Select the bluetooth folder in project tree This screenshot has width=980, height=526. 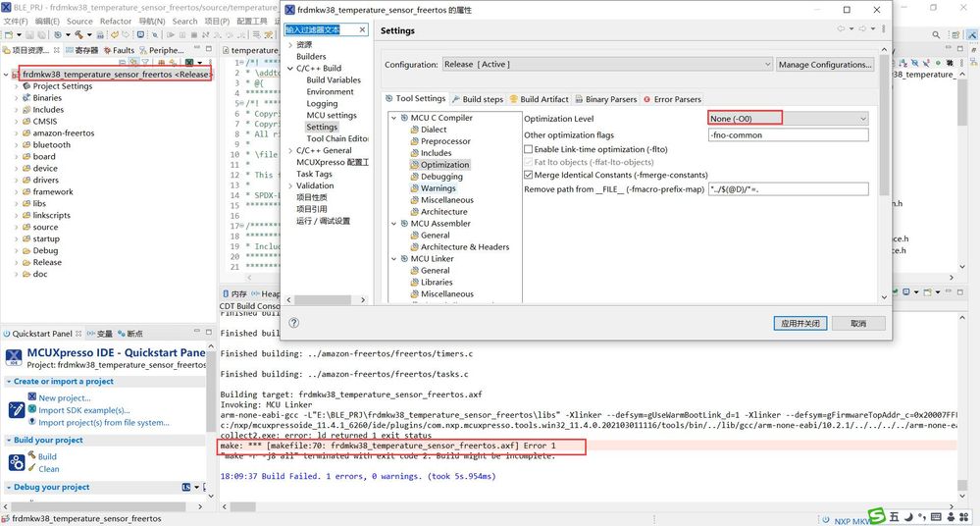[51, 145]
